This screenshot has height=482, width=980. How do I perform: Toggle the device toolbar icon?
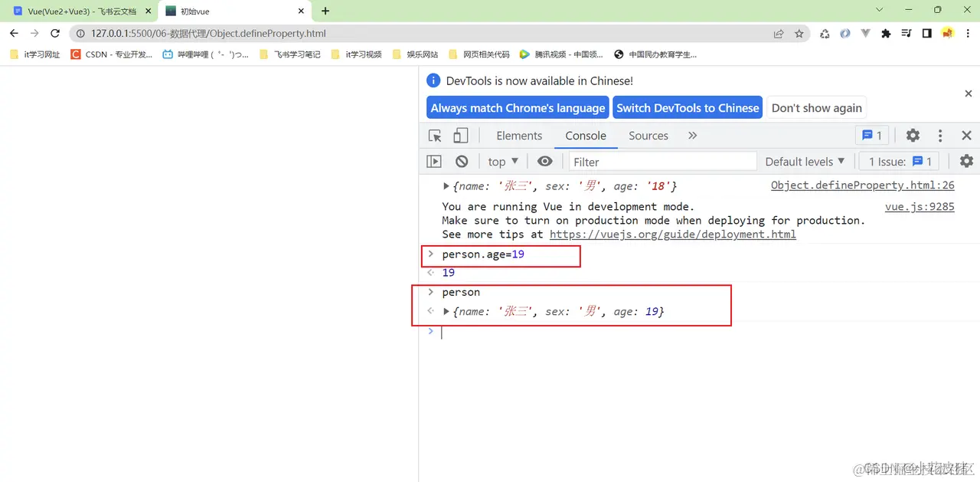[x=460, y=136]
